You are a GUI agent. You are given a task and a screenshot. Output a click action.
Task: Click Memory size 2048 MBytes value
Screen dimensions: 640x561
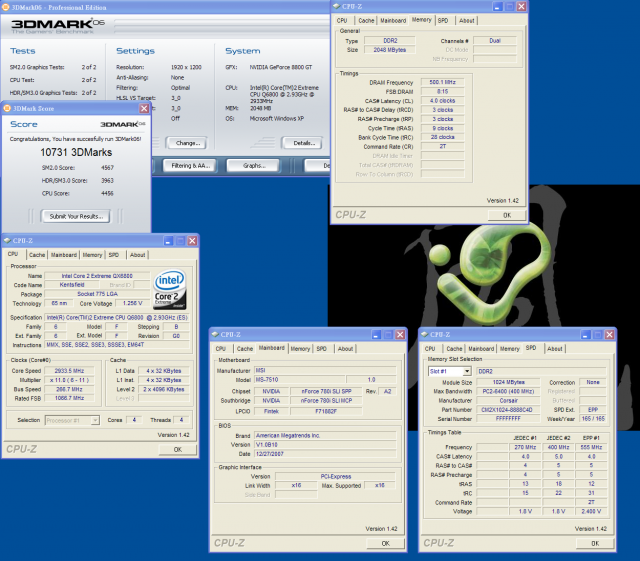[389, 50]
